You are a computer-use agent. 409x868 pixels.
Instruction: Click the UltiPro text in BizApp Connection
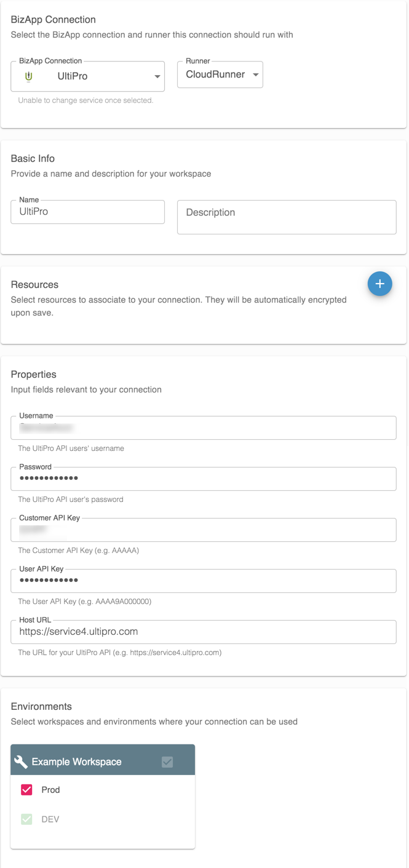coord(73,76)
